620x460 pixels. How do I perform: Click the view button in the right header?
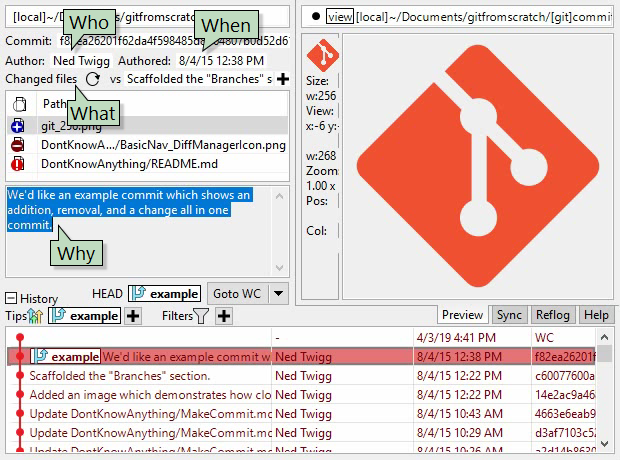340,17
